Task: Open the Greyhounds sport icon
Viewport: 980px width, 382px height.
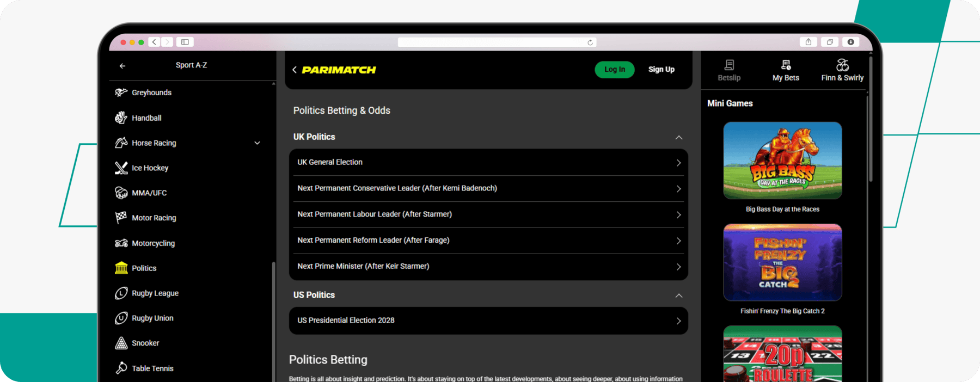Action: pyautogui.click(x=121, y=93)
